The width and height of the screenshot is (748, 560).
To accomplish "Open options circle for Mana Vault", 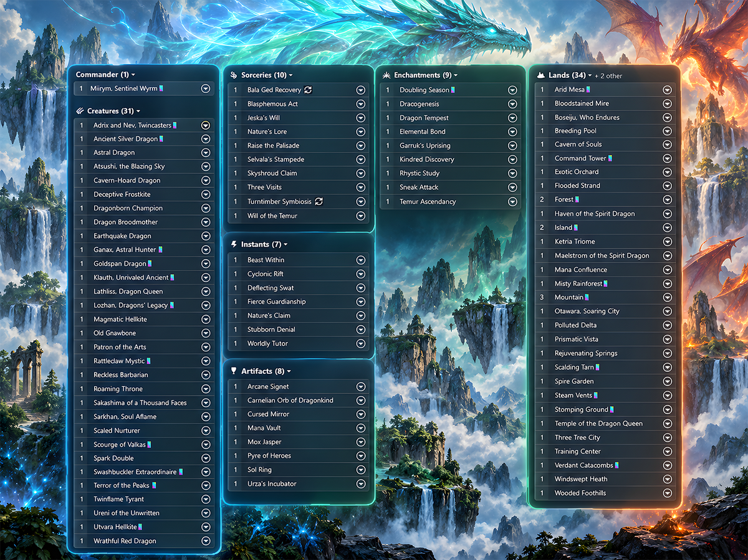I will click(360, 429).
